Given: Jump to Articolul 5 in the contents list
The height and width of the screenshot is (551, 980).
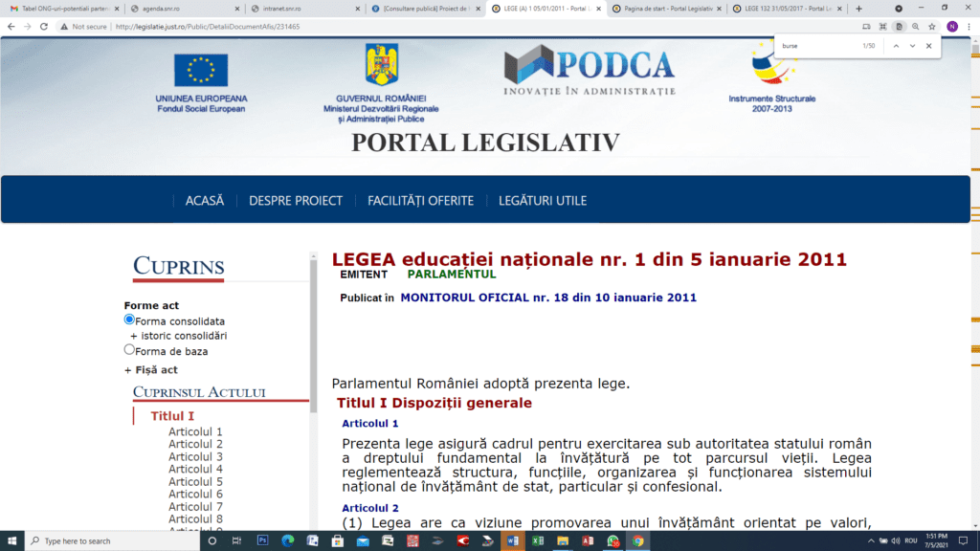Looking at the screenshot, I should (x=195, y=482).
